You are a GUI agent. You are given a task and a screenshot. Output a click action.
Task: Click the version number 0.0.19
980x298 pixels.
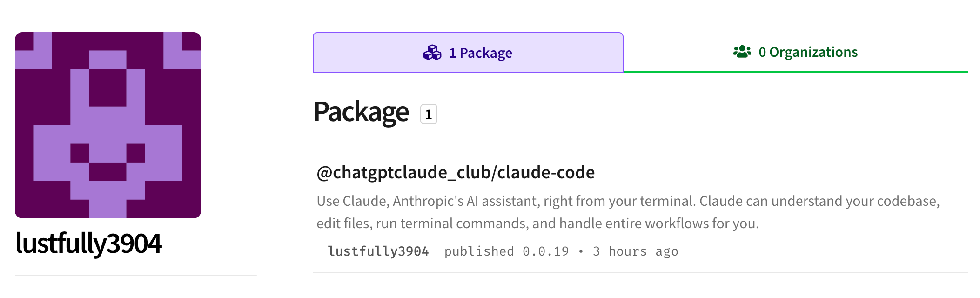click(x=545, y=251)
